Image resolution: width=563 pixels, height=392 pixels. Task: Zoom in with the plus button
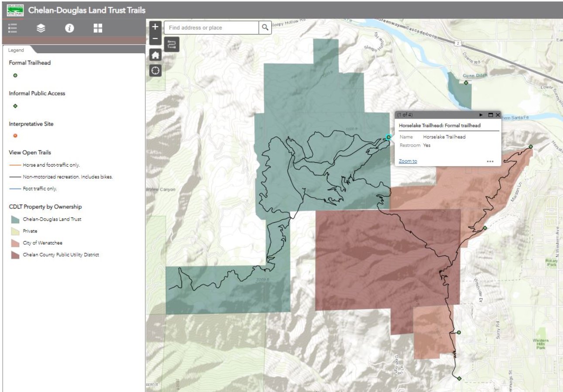(155, 27)
